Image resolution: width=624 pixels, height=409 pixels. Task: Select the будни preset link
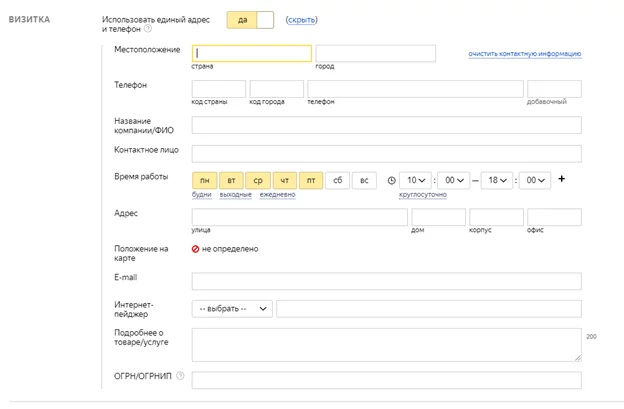click(202, 195)
